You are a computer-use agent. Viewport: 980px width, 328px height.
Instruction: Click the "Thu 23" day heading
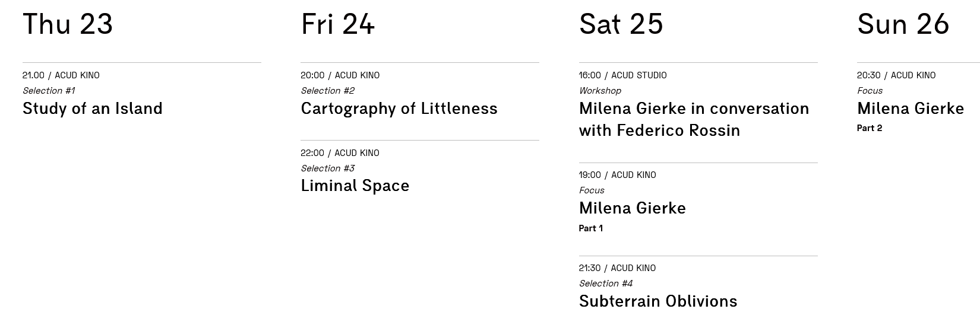pos(68,24)
